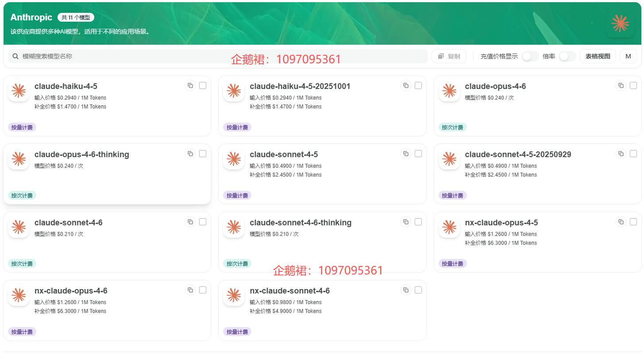The height and width of the screenshot is (359, 644).
Task: Copy claude-sonnet-4-6 model name icon
Action: coord(190,222)
